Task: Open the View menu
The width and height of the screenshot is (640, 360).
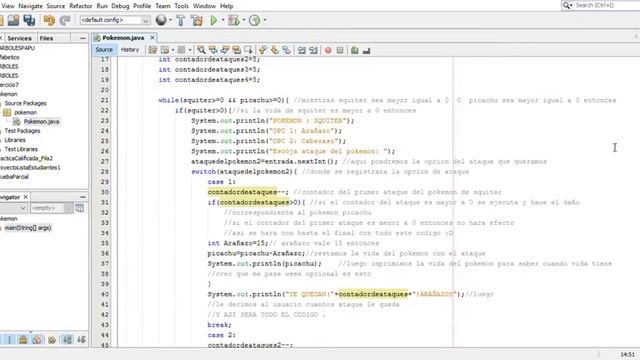Action: click(x=8, y=6)
